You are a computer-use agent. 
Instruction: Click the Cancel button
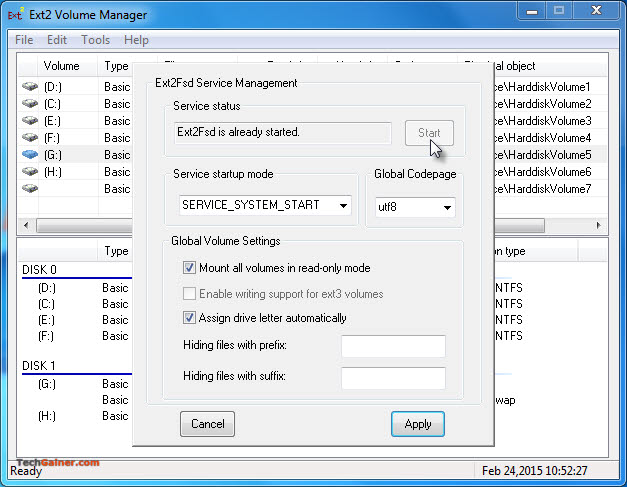pyautogui.click(x=208, y=424)
